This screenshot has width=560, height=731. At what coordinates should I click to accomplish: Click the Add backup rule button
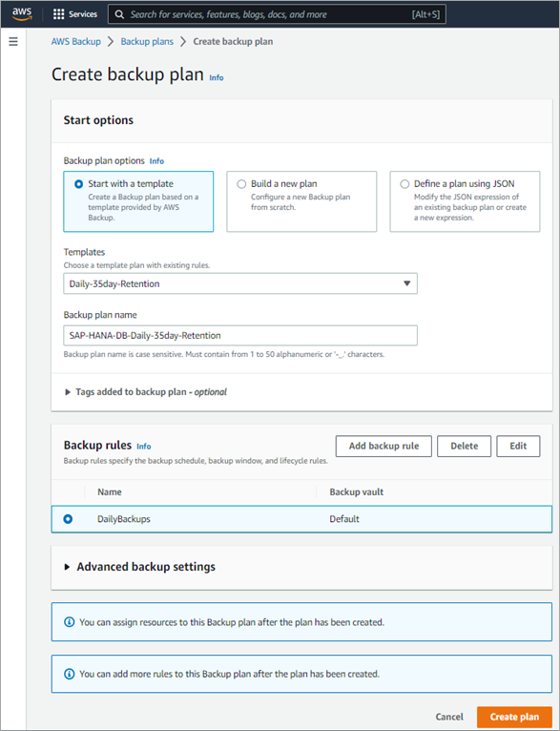[384, 447]
